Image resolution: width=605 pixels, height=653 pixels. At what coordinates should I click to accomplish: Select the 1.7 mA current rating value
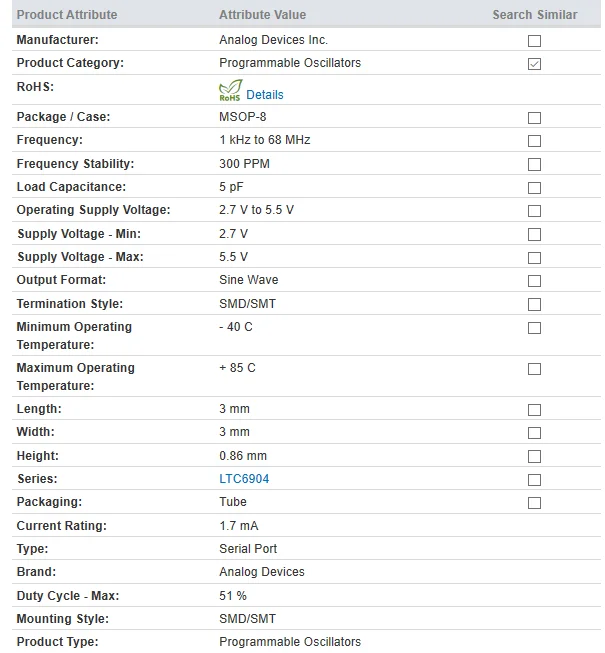[239, 526]
